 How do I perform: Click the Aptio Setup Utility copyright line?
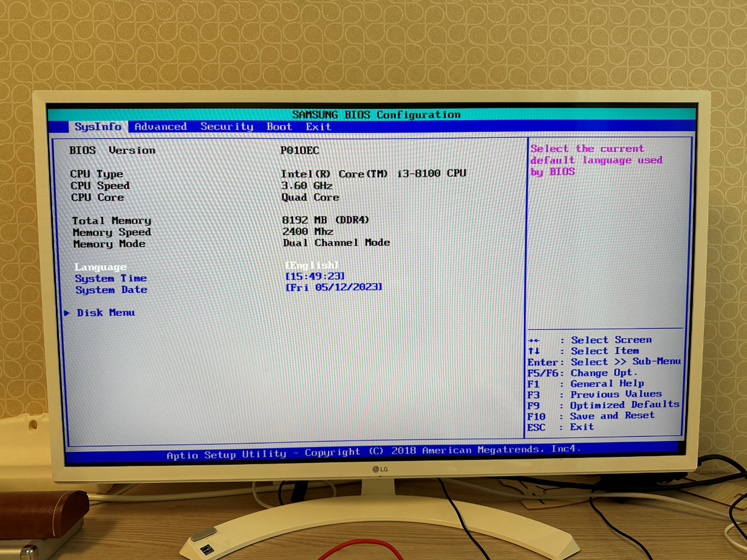[373, 452]
